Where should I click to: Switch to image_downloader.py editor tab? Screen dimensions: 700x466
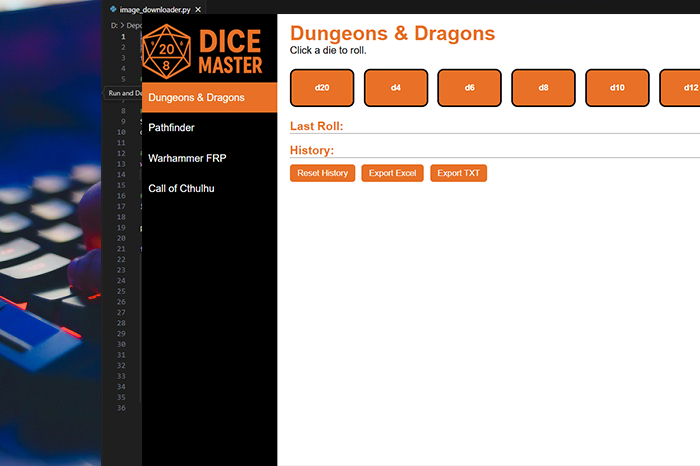(x=155, y=9)
